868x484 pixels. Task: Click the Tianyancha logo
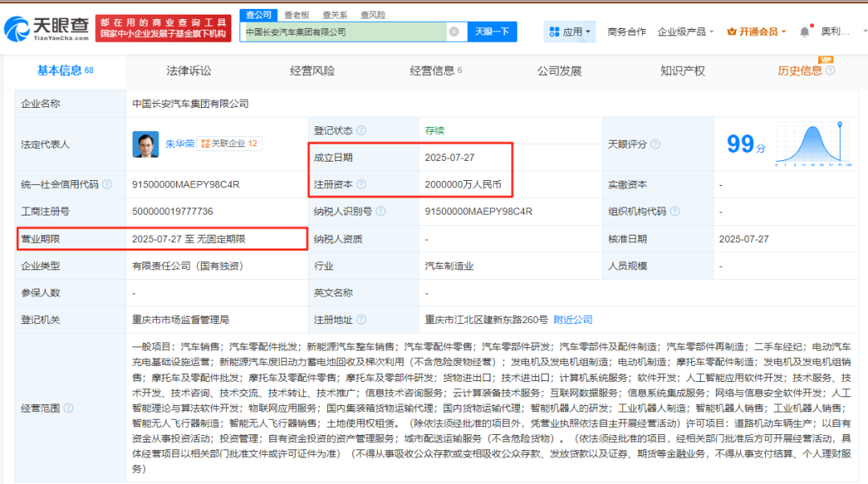coord(47,28)
